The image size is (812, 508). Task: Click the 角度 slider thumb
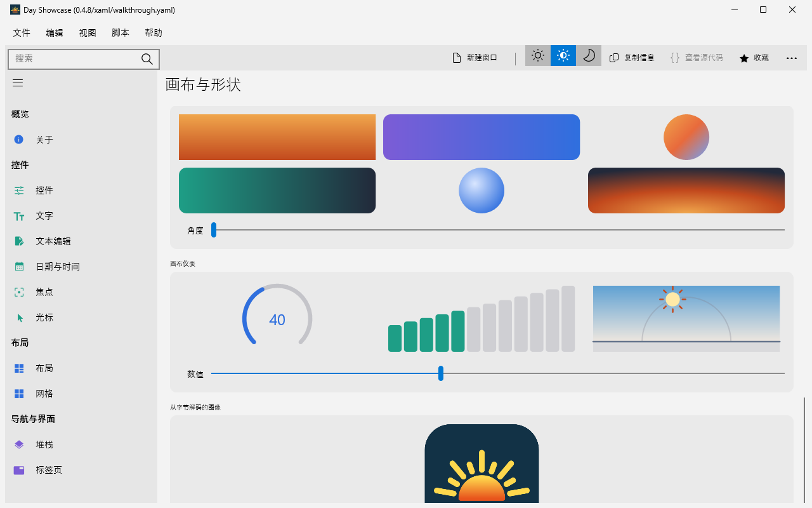[214, 230]
